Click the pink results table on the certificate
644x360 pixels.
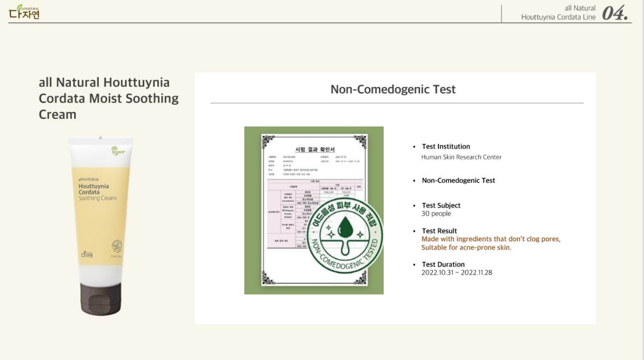[x=314, y=214]
